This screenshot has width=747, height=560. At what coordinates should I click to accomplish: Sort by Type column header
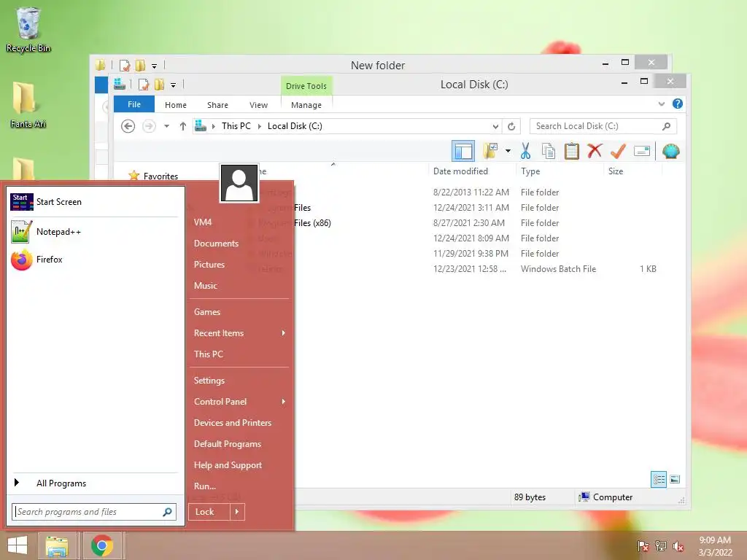coord(530,171)
